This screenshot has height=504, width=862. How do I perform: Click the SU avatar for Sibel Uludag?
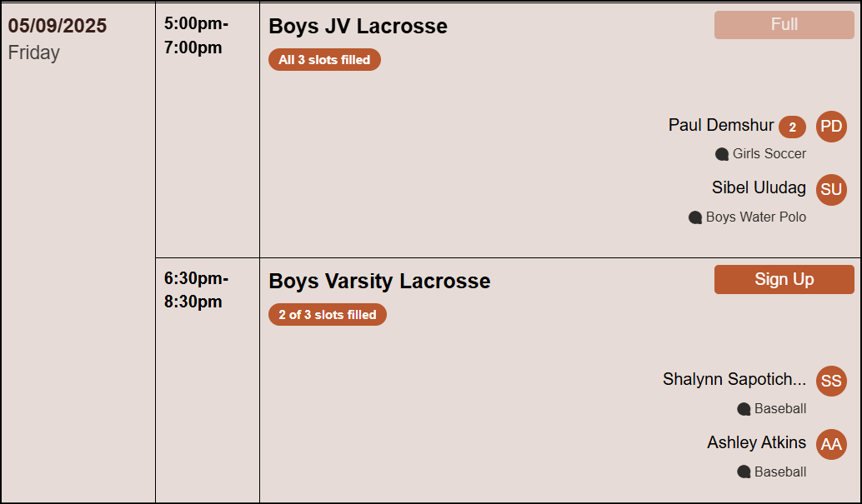831,190
